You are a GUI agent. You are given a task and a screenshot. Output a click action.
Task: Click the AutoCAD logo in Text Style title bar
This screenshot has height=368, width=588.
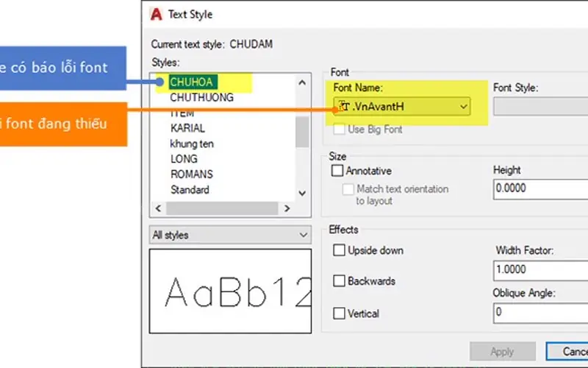157,14
